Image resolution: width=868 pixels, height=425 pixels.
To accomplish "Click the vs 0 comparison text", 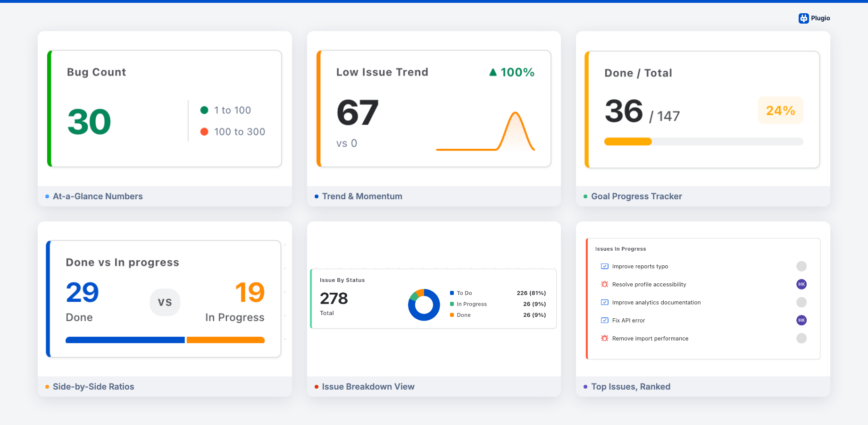I will 347,143.
